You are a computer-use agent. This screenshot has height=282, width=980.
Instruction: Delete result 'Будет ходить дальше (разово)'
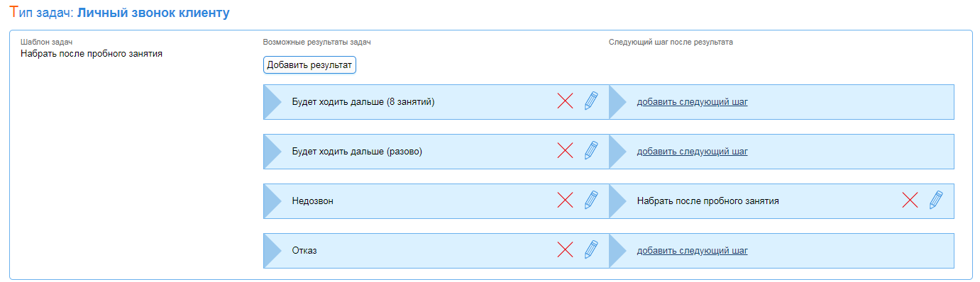(x=565, y=151)
